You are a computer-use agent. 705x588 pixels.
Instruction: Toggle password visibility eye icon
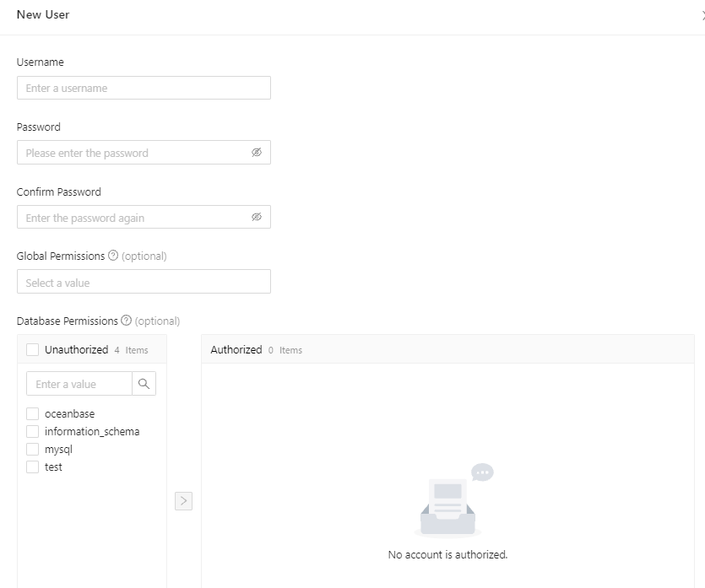coord(257,153)
